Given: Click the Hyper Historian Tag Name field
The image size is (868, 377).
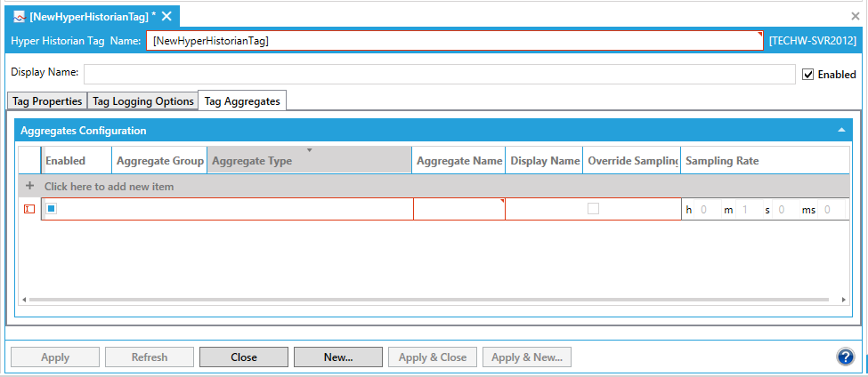Looking at the screenshot, I should coord(454,41).
